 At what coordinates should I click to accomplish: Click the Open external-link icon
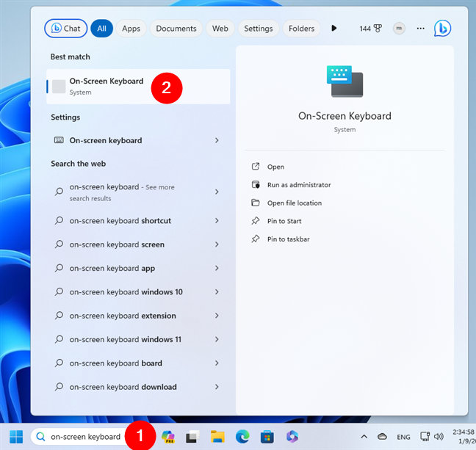pos(256,167)
